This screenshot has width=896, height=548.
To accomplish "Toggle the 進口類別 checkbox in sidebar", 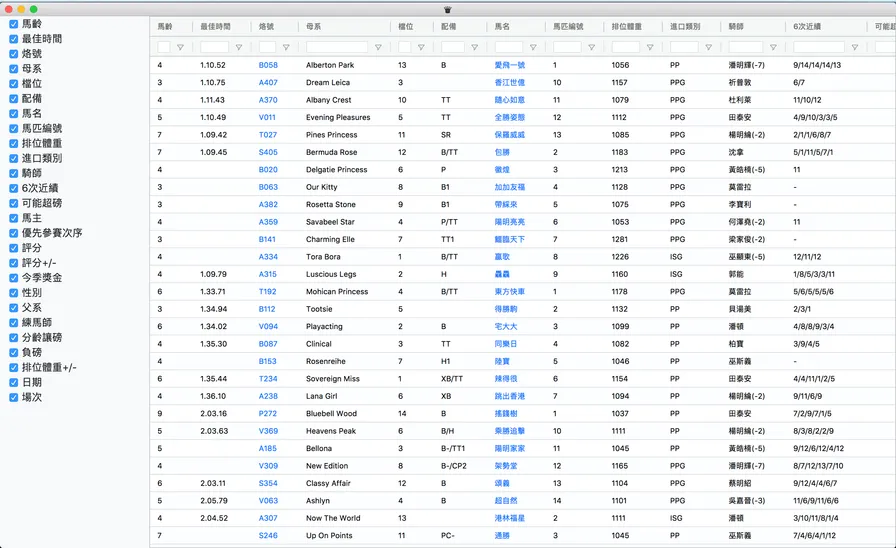I will [14, 158].
